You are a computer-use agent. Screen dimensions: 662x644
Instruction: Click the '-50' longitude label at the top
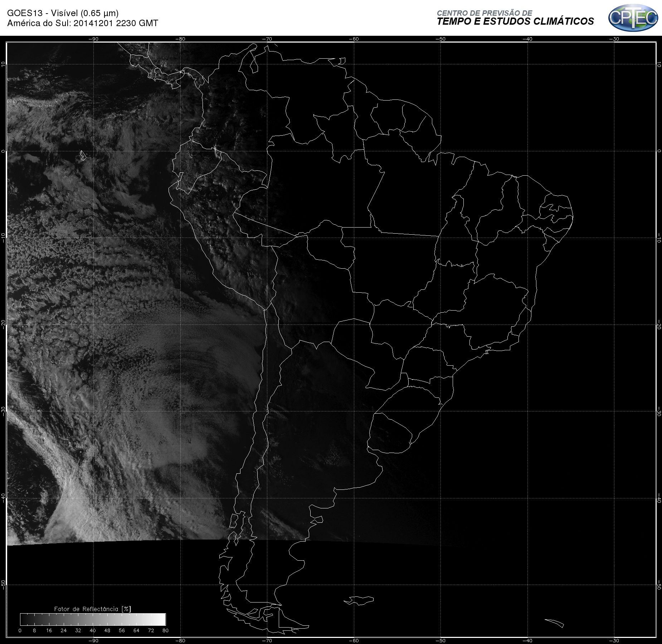[x=440, y=39]
